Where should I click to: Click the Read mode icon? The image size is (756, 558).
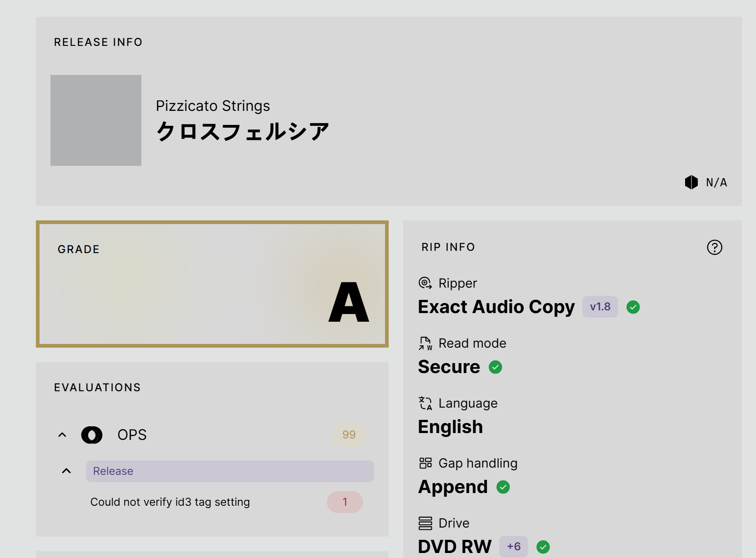[425, 343]
